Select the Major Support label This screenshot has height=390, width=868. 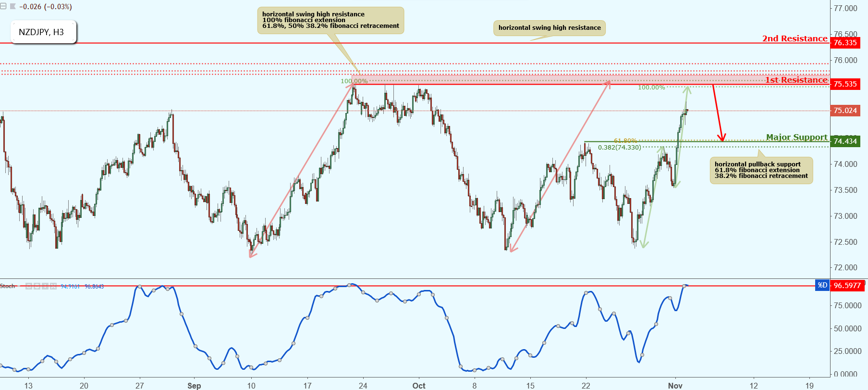click(797, 137)
